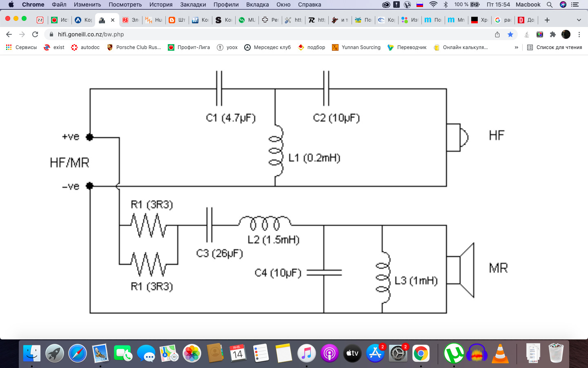Open the autodoc bookmark

85,47
